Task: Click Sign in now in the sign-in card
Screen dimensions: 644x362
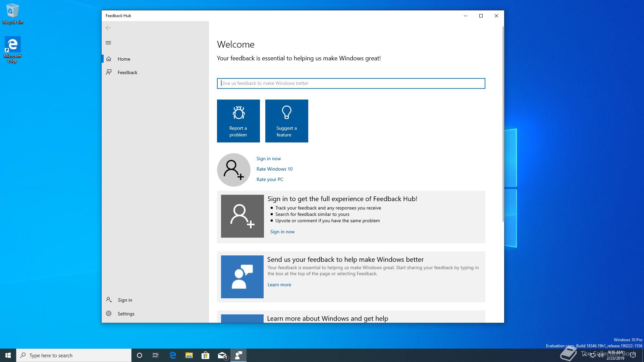Action: click(x=282, y=232)
